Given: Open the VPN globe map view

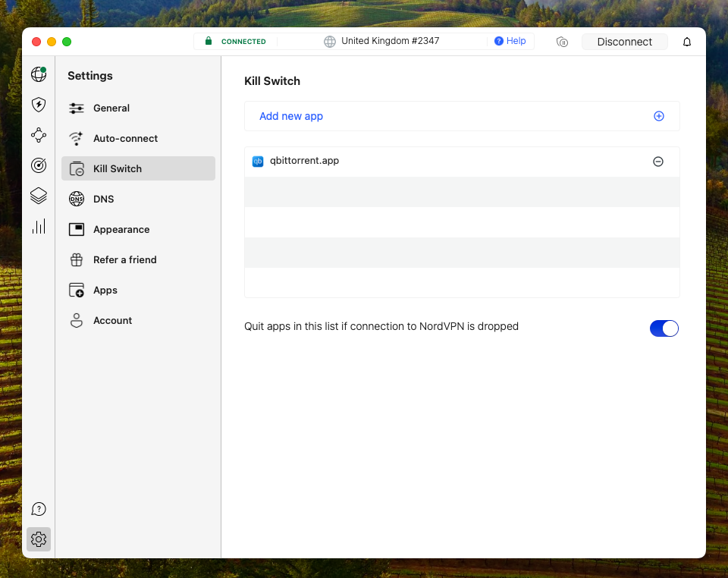Looking at the screenshot, I should pos(39,74).
